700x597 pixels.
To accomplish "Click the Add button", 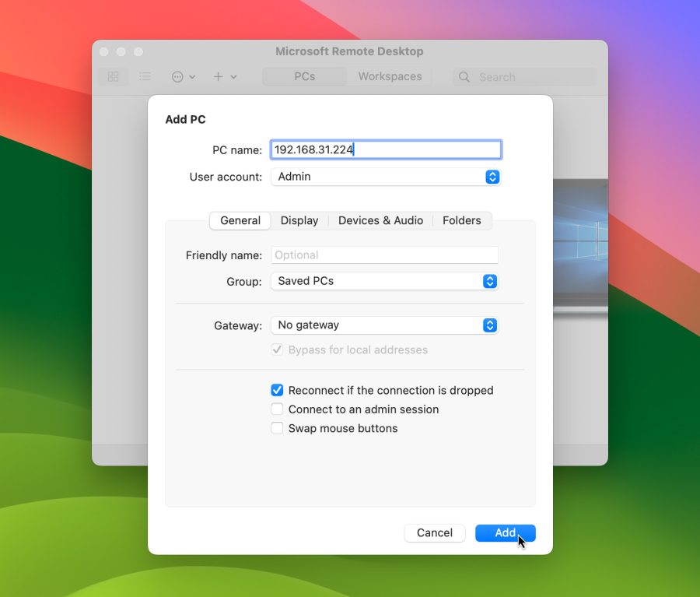I will point(505,532).
